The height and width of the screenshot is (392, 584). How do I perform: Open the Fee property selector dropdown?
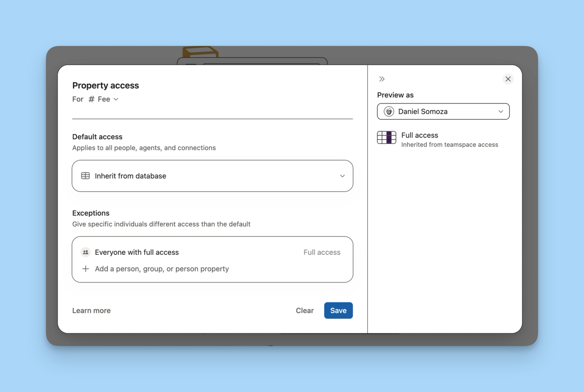click(103, 99)
